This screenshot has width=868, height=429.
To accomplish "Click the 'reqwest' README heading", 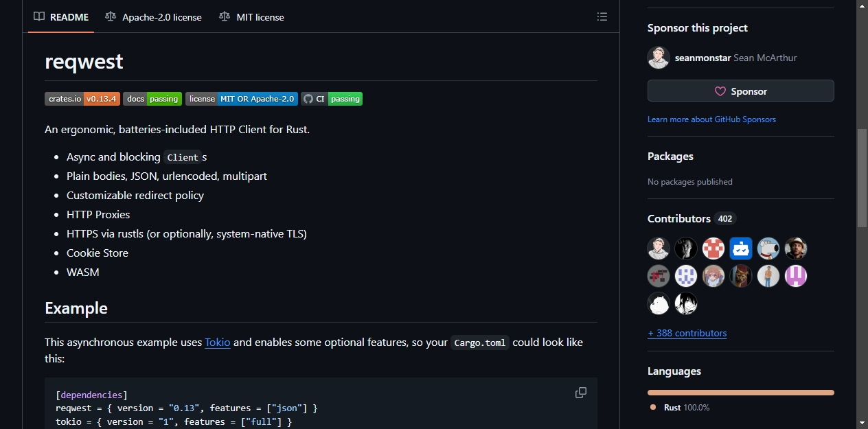I will 84,61.
